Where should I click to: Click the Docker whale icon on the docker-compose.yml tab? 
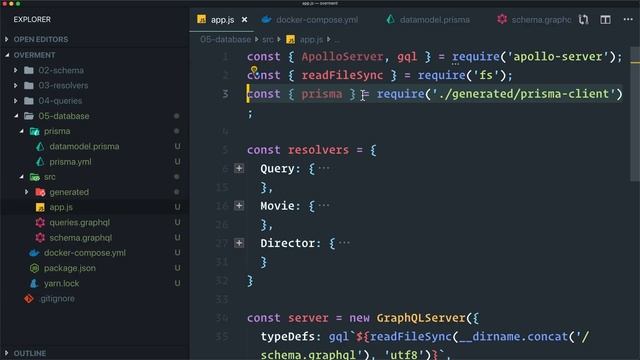pos(266,19)
